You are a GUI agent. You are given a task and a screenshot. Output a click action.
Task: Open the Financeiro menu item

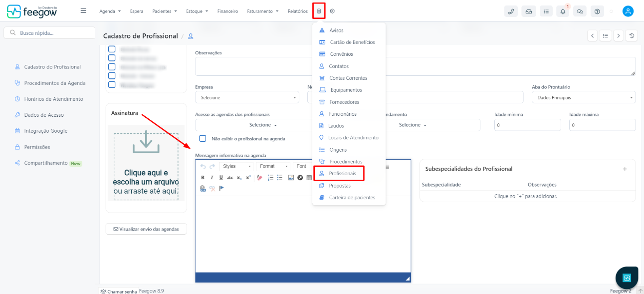227,11
